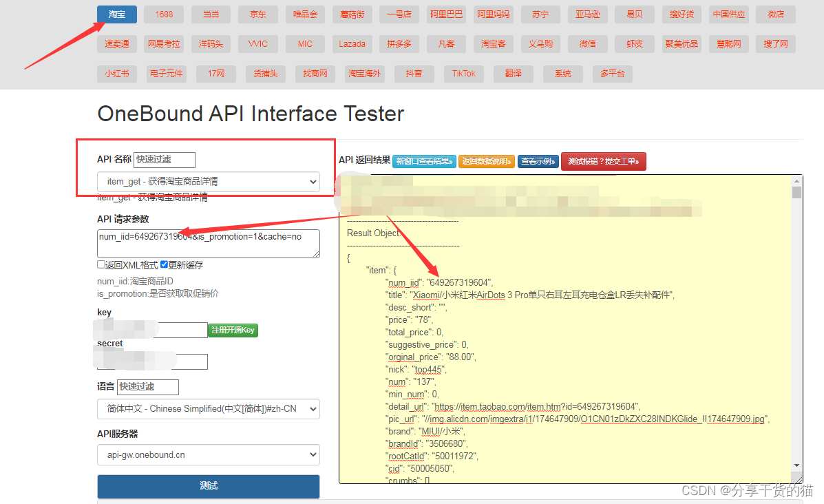
Task: Open the item.taobao.com detail_url link
Action: [536, 407]
